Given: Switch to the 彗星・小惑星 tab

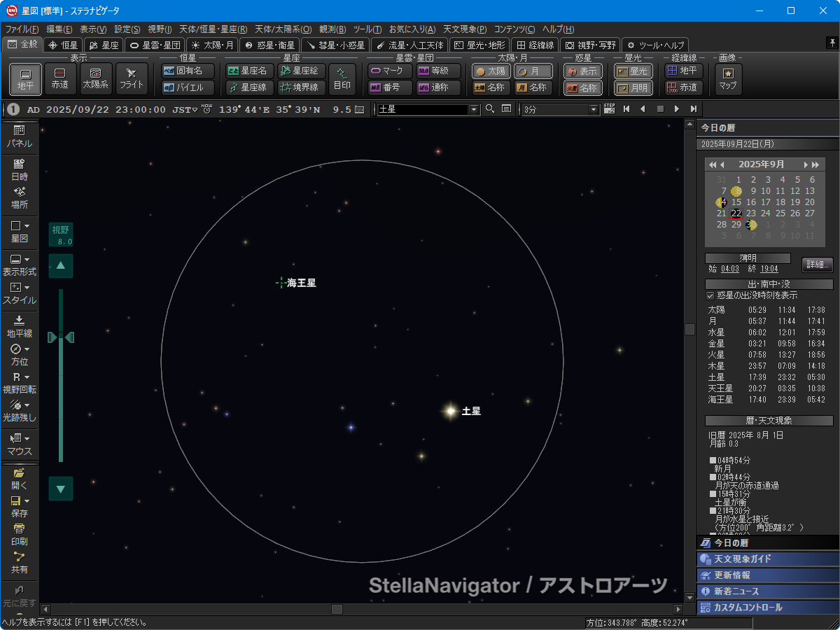Looking at the screenshot, I should coord(335,45).
